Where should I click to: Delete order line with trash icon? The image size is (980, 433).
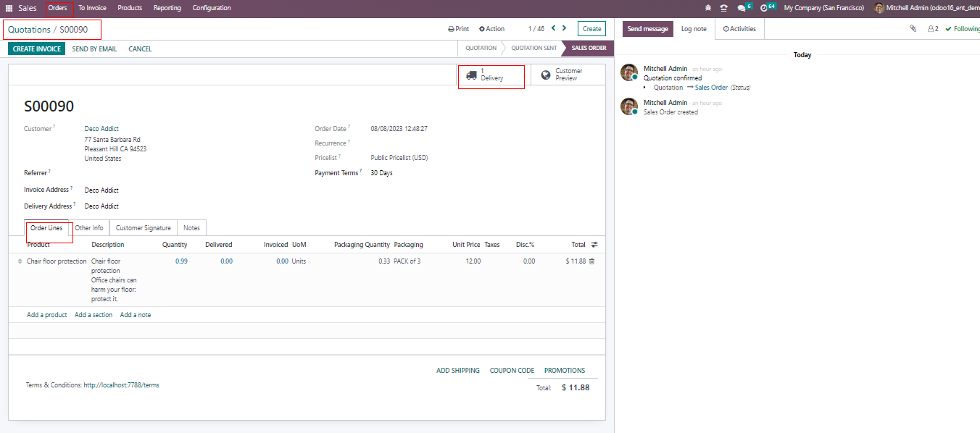(591, 261)
